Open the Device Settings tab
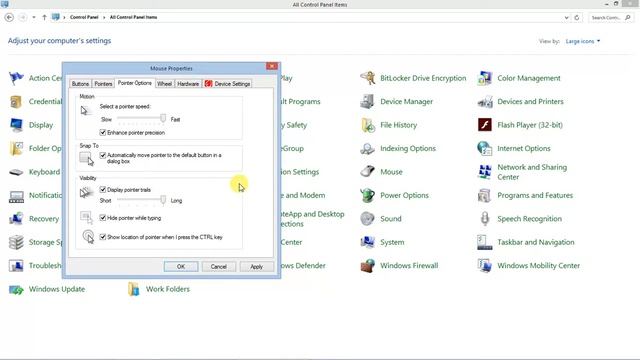640x360 pixels. (228, 84)
